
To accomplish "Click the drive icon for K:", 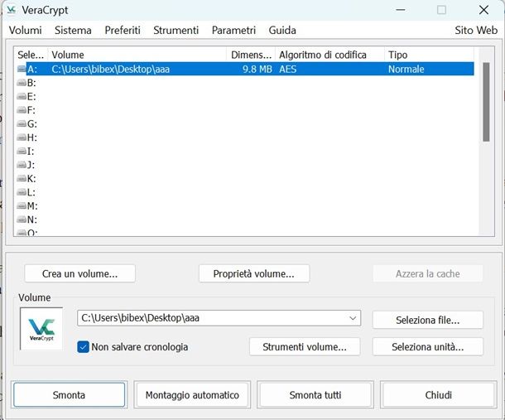I will coord(22,179).
